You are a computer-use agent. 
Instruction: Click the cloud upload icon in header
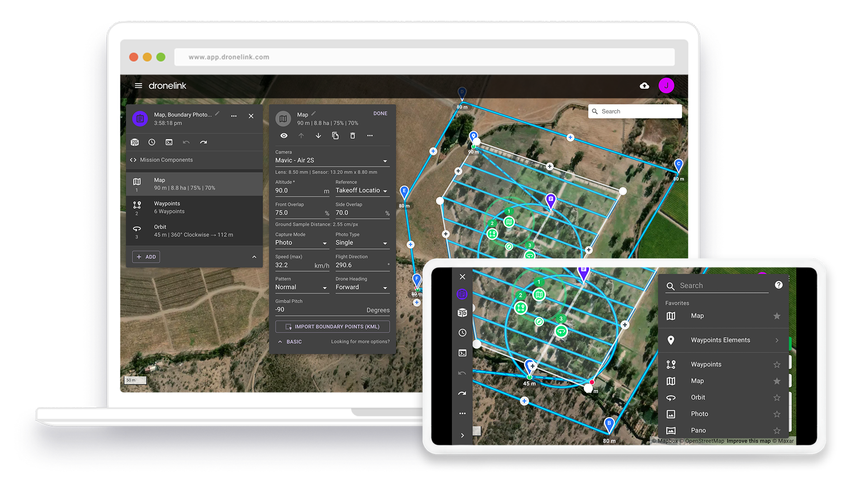(x=644, y=86)
